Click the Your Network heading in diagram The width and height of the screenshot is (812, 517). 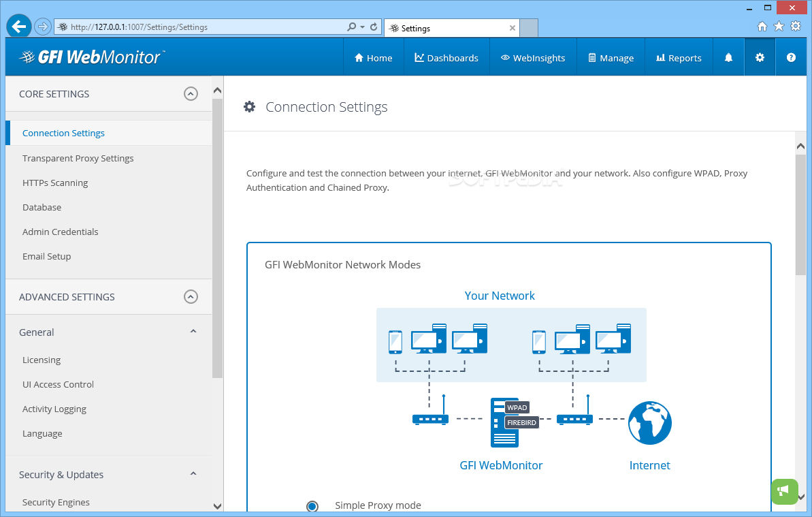tap(500, 296)
